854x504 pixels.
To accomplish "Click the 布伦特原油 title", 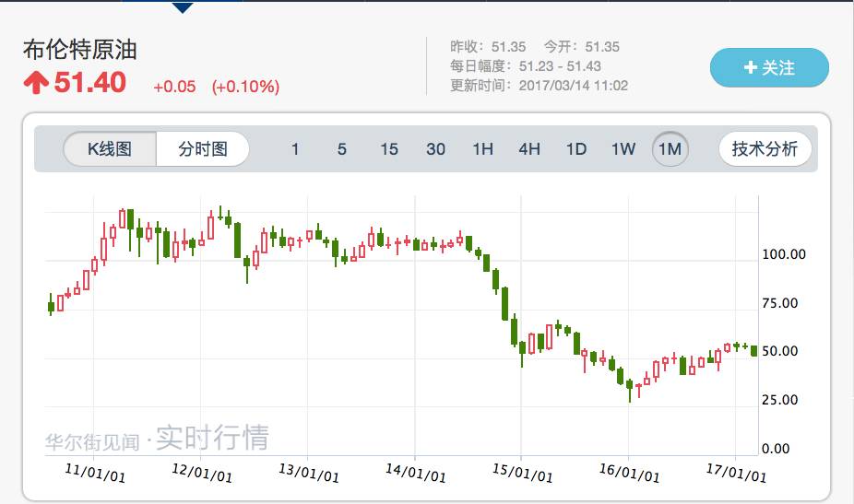I will click(x=79, y=50).
